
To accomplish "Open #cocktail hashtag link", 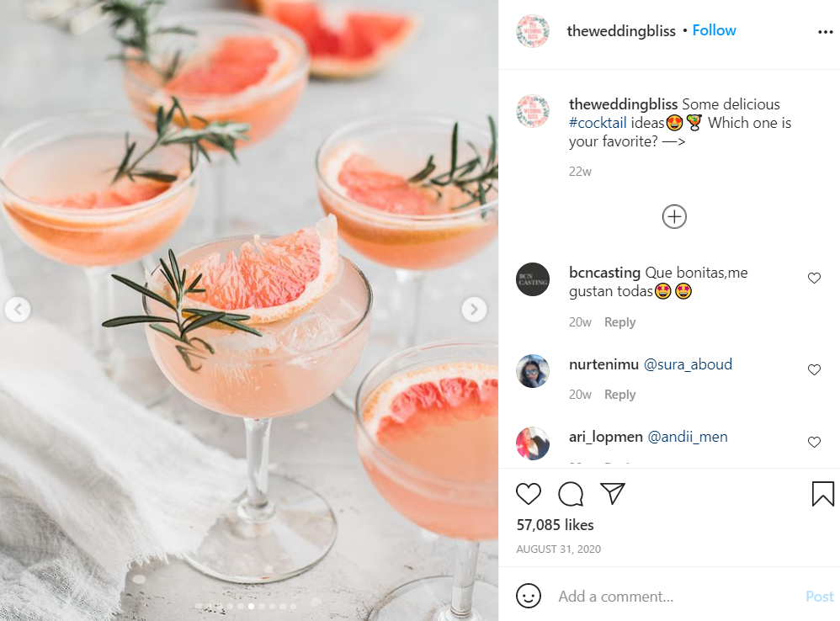I will pyautogui.click(x=598, y=123).
